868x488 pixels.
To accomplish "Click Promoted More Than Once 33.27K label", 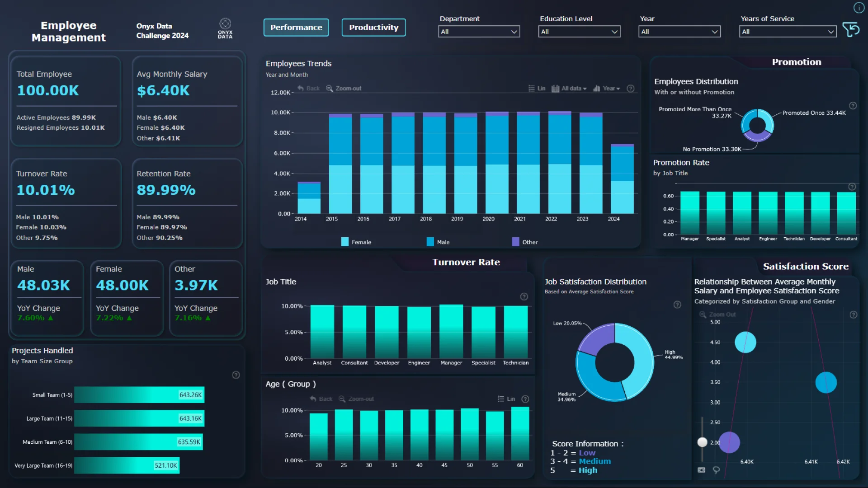I will [x=695, y=113].
